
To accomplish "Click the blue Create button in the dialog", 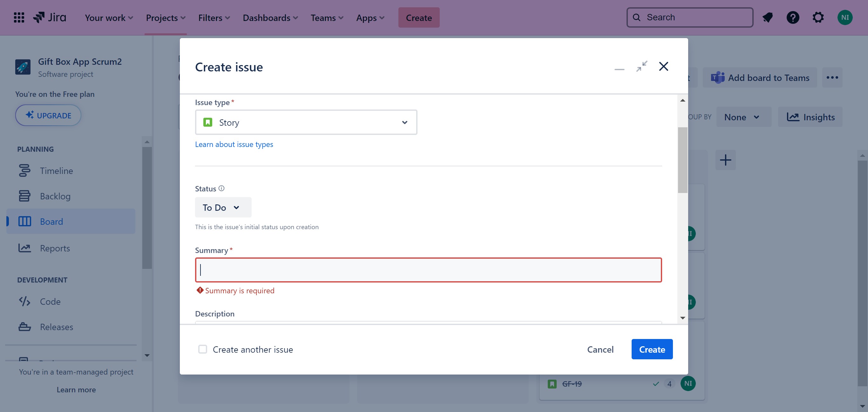I will 652,349.
